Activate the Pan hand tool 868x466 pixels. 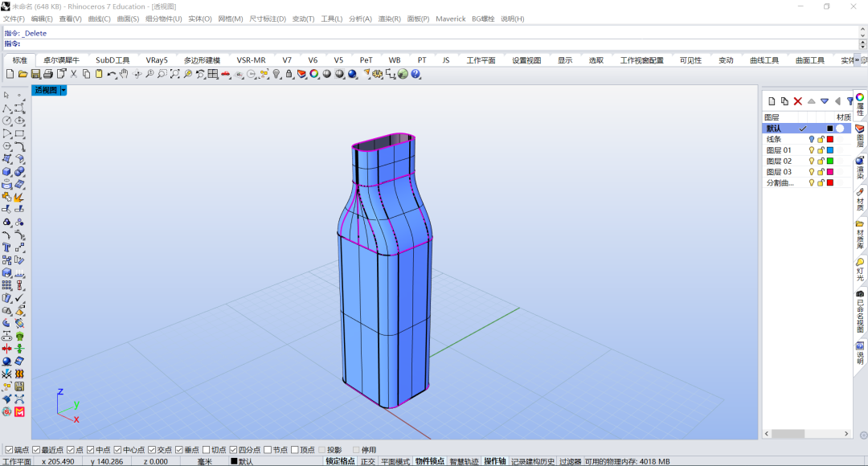pyautogui.click(x=124, y=74)
